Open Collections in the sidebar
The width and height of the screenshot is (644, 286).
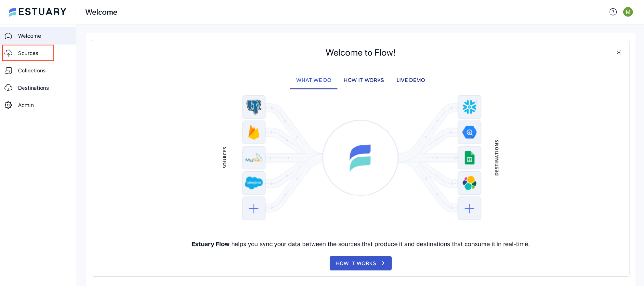pyautogui.click(x=38, y=71)
